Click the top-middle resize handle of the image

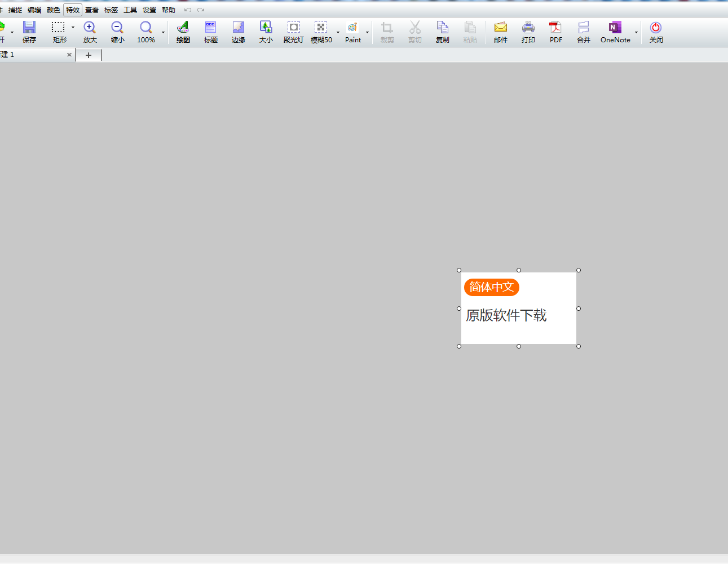(x=519, y=270)
